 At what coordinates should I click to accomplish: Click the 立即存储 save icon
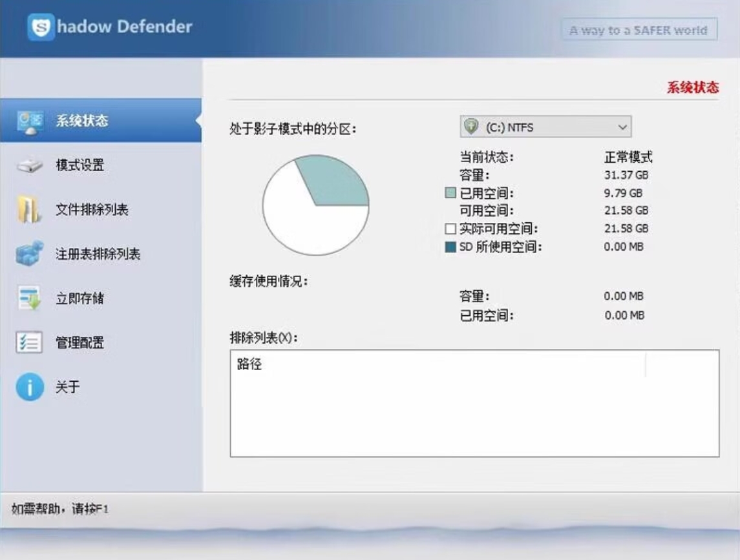click(30, 298)
